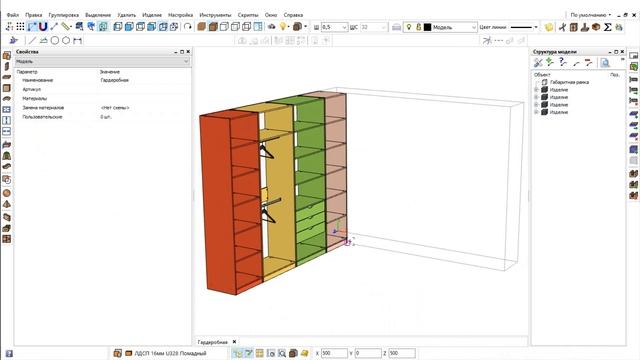The height and width of the screenshot is (360, 640).
Task: Click the topmost icon in the right vertical toolbar
Action: tap(633, 56)
